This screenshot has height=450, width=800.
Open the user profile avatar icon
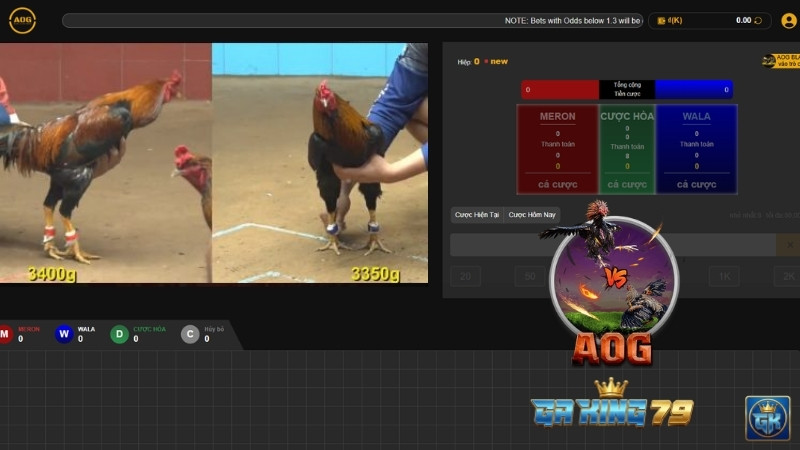[x=788, y=20]
